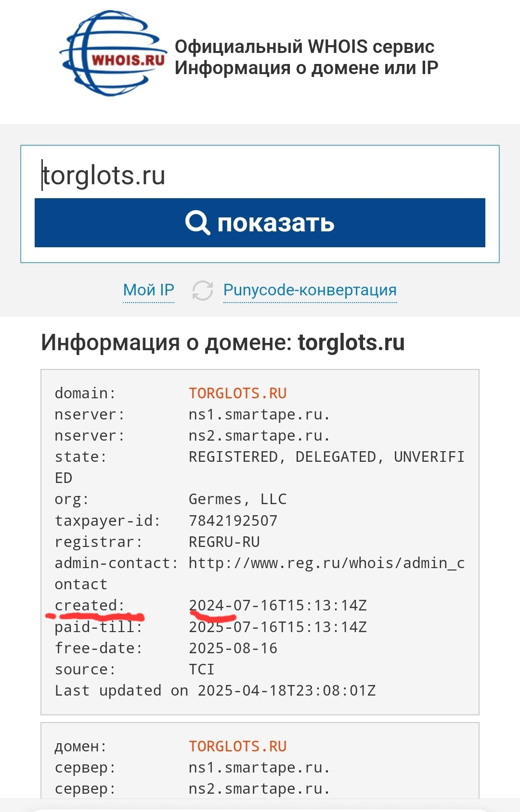Click the WHOIS.RU globe logo
The height and width of the screenshot is (812, 520).
[x=114, y=54]
